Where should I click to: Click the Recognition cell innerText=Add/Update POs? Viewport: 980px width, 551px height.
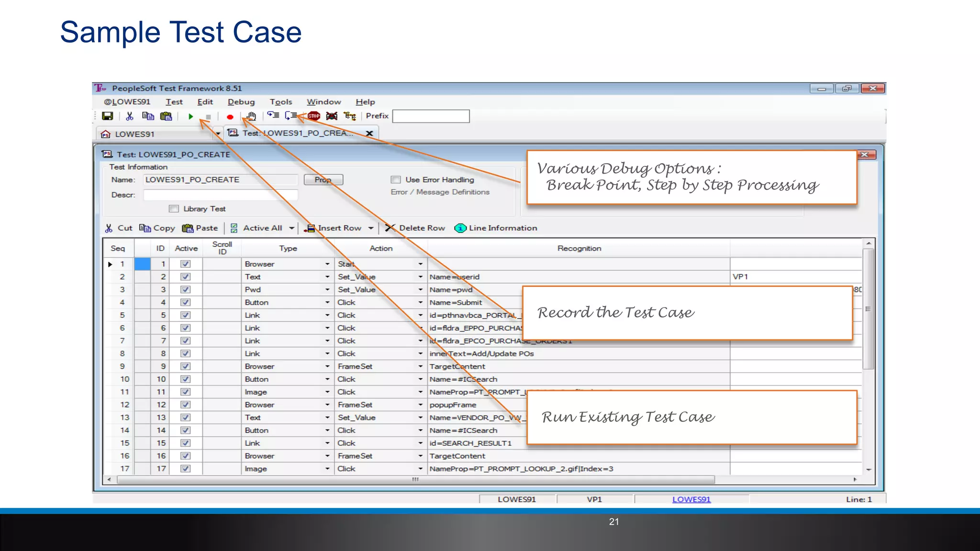[579, 353]
